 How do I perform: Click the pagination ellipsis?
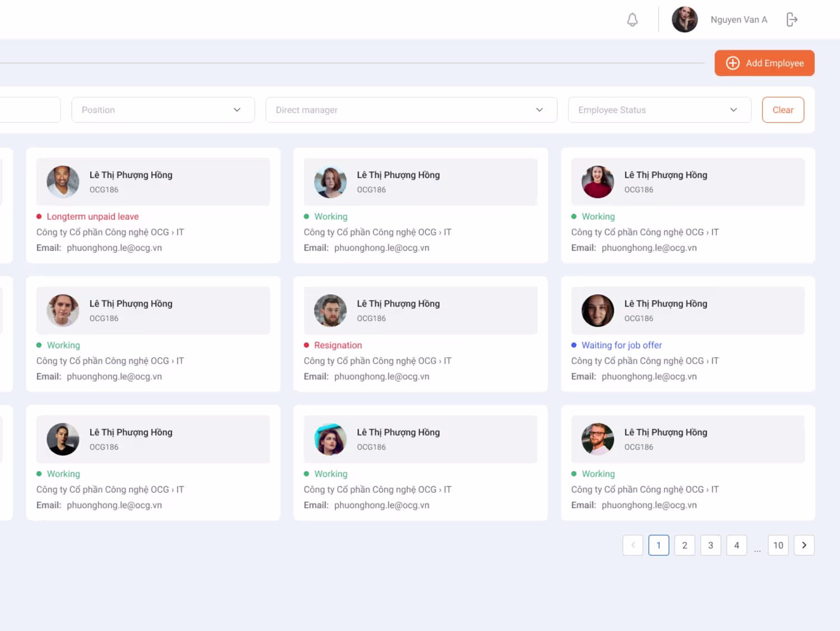(x=757, y=550)
